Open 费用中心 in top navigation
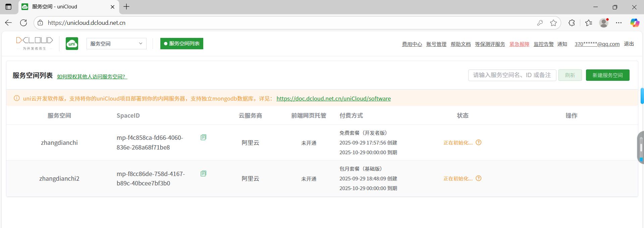644x228 pixels. (412, 44)
